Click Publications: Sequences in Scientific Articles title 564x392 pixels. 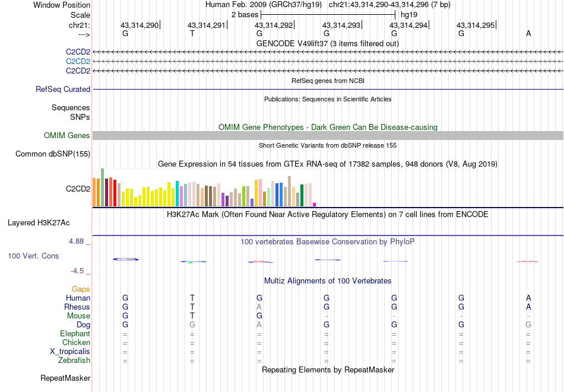(x=328, y=99)
